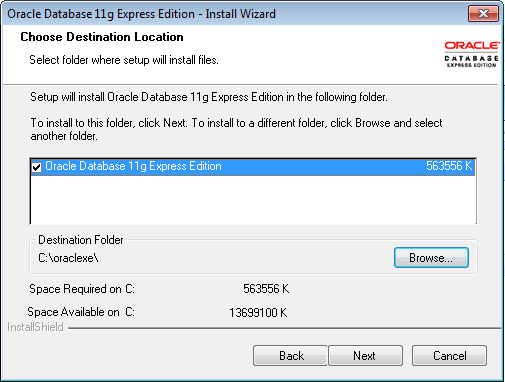Click the 563556 K size in the component list
505x382 pixels.
pyautogui.click(x=449, y=166)
